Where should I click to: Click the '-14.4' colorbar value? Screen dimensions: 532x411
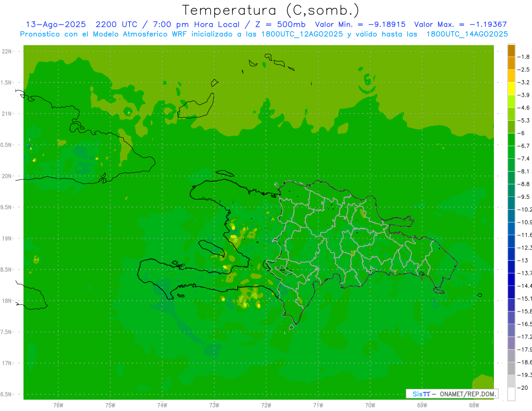click(x=524, y=286)
